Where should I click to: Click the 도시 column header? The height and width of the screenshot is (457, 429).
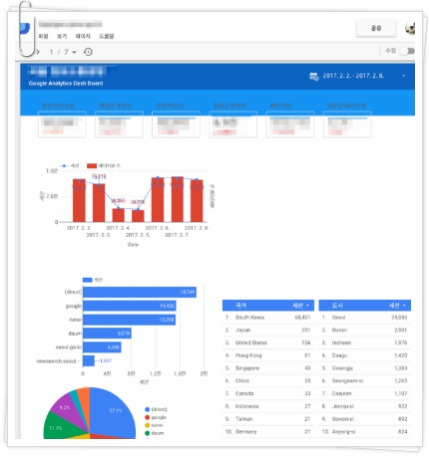click(337, 305)
